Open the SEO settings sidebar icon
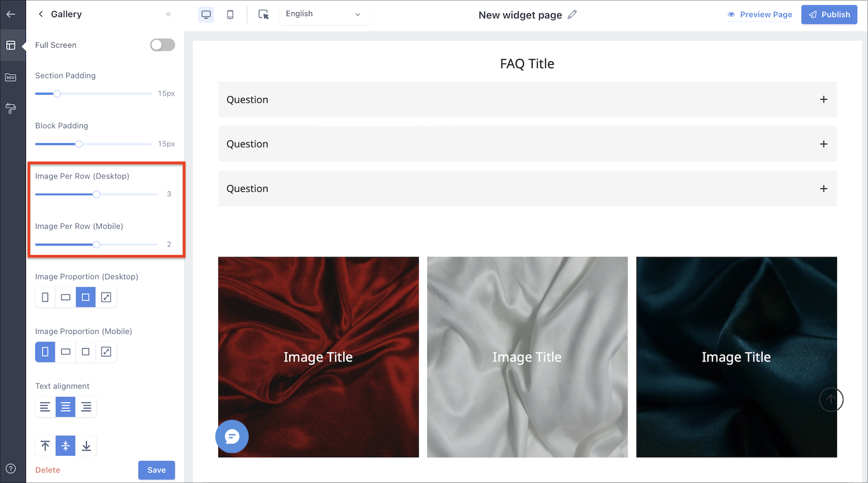The image size is (868, 483). pyautogui.click(x=10, y=77)
